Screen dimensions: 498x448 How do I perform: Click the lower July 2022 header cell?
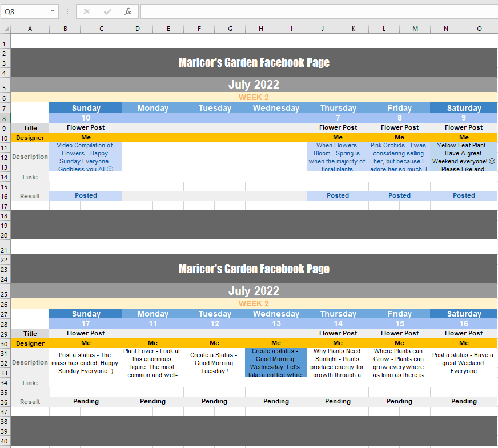click(x=254, y=291)
